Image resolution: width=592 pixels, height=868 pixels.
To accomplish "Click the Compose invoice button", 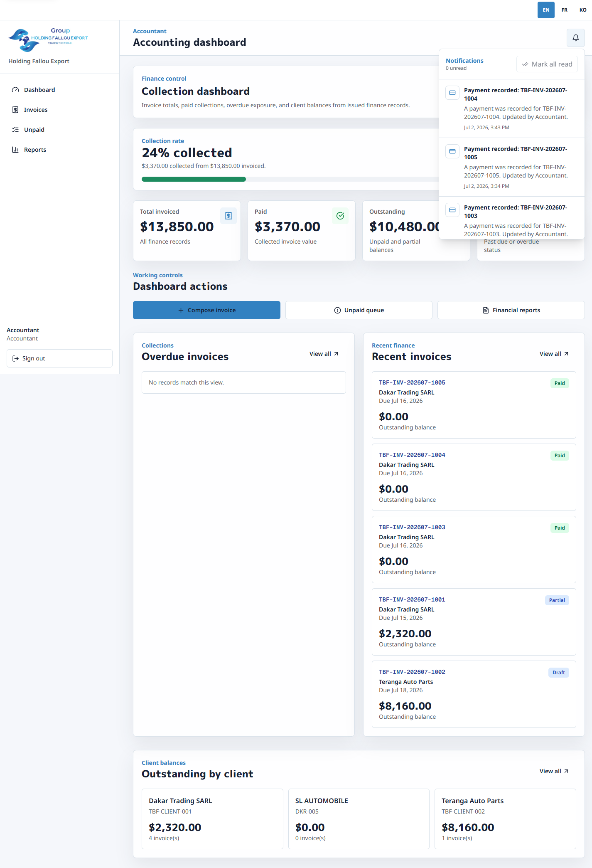I will click(x=206, y=310).
